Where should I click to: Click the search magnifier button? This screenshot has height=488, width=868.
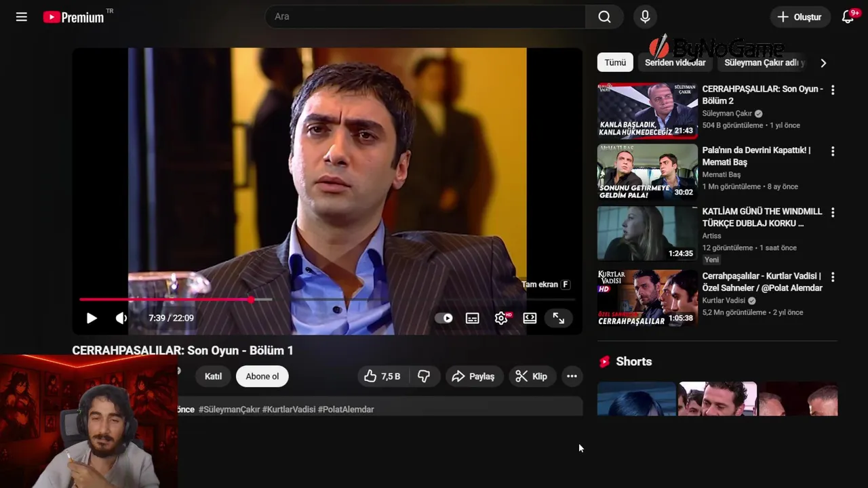[x=604, y=17]
